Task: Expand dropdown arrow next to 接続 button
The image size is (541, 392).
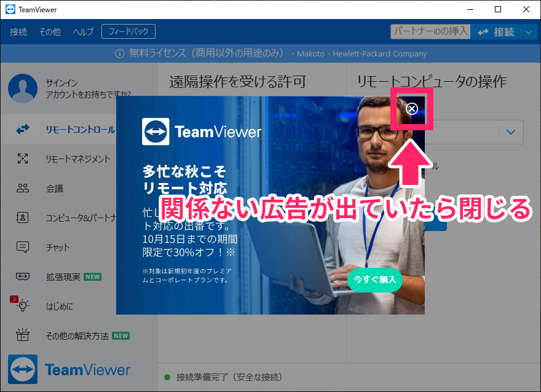Action: (529, 32)
